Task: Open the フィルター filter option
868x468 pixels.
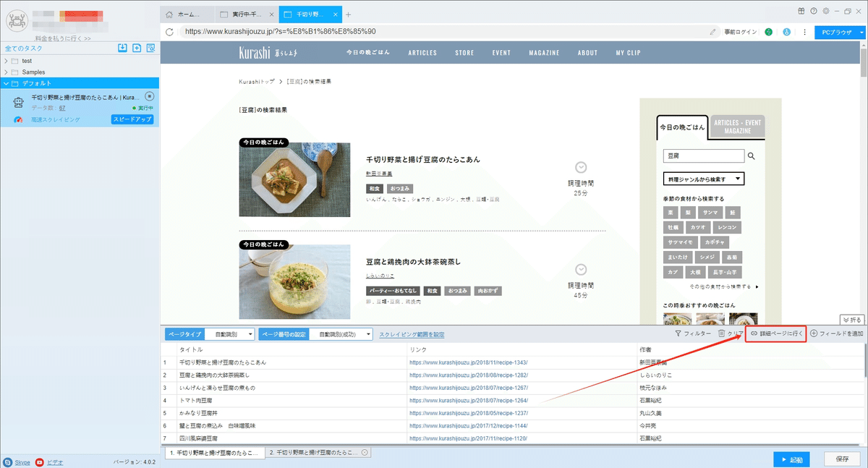Action: (693, 333)
